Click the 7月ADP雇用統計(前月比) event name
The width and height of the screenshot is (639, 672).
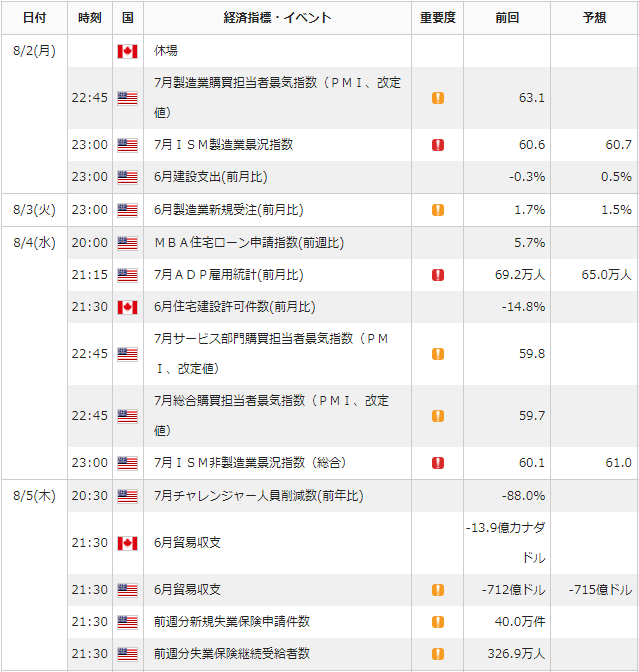coord(229,275)
